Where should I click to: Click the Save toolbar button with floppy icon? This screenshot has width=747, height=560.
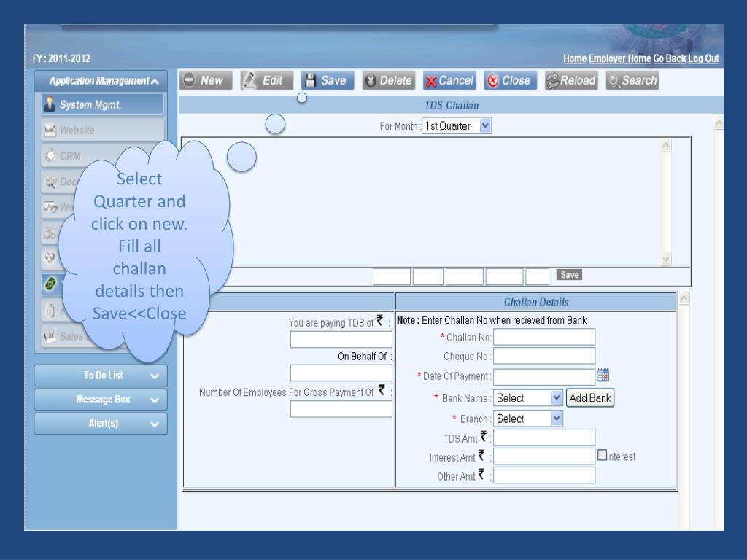tap(328, 80)
